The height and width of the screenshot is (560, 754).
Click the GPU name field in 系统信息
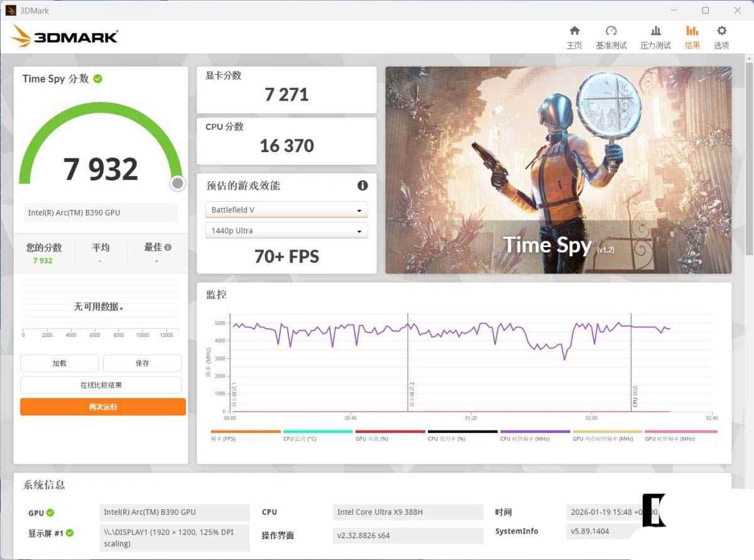174,512
